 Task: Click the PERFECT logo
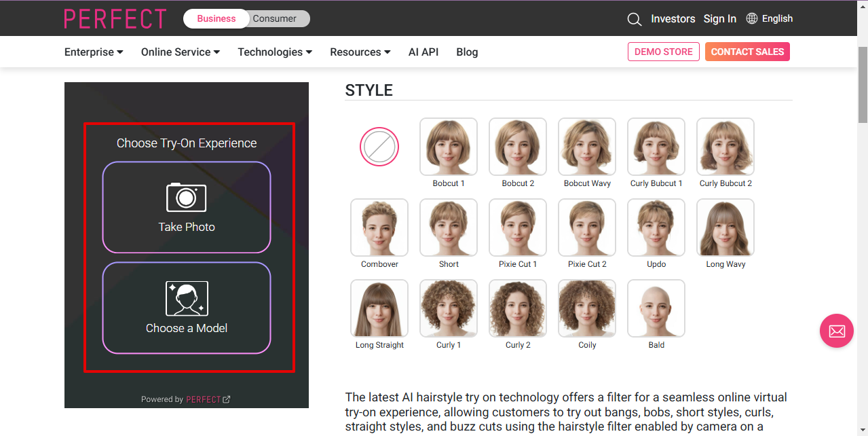(x=115, y=19)
